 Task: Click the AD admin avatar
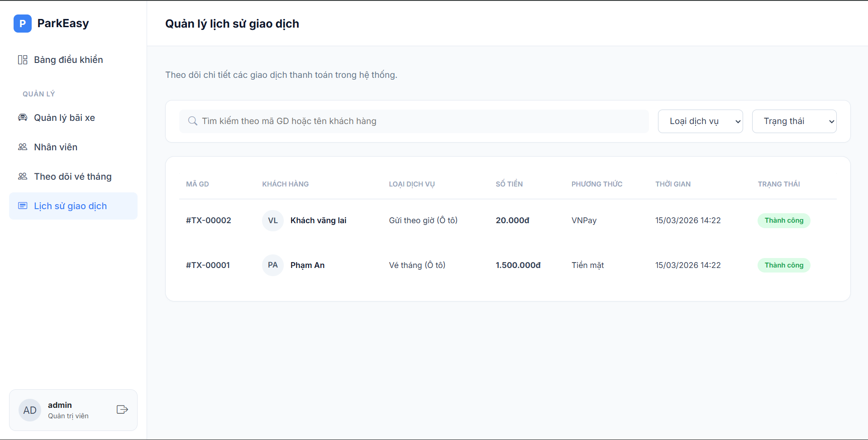pyautogui.click(x=30, y=410)
